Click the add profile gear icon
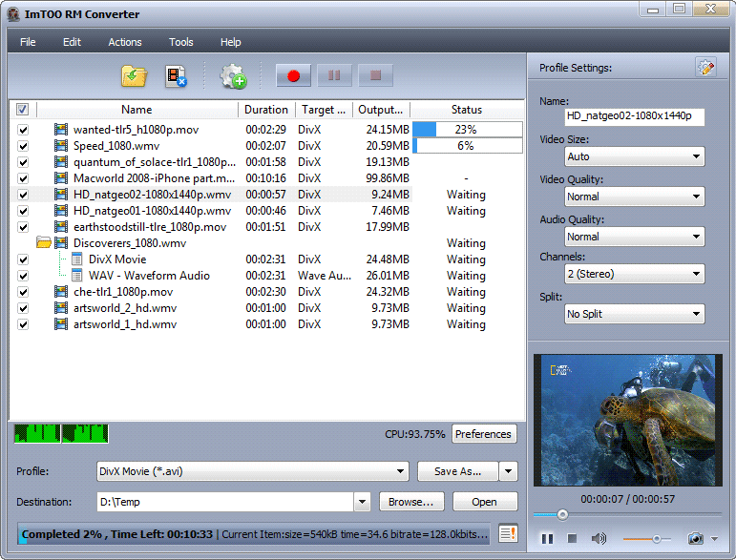The height and width of the screenshot is (560, 736). (233, 76)
